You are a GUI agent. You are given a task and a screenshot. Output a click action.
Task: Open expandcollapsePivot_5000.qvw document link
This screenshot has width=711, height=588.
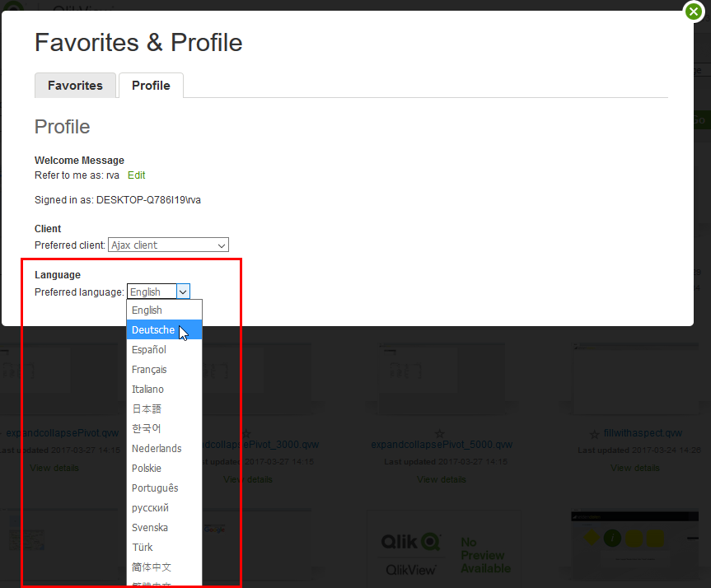442,444
